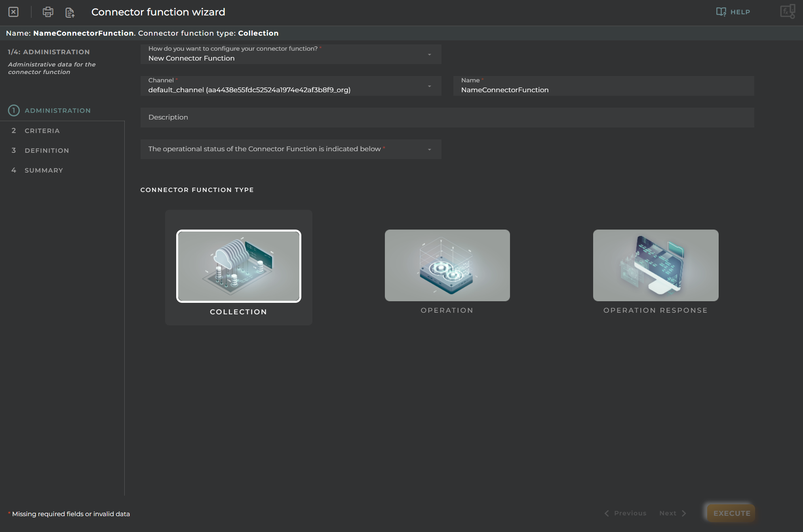
Task: Click the '1/4: ADMINISTRATION' heading
Action: pos(49,52)
